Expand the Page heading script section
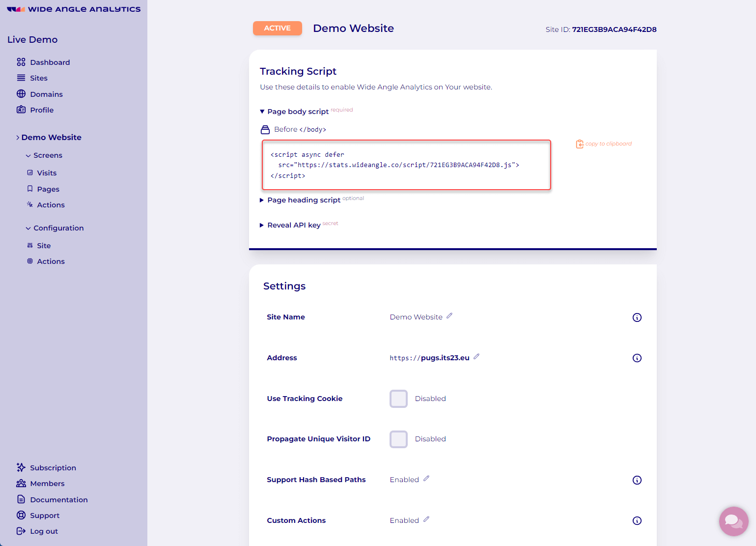756x546 pixels. pos(301,200)
